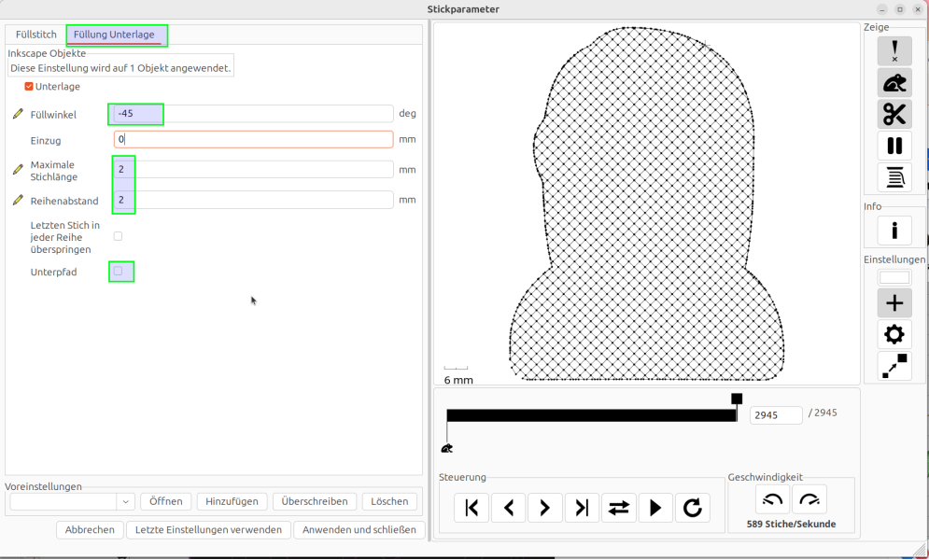Toggle the crosshair cursor plus icon

(x=894, y=302)
